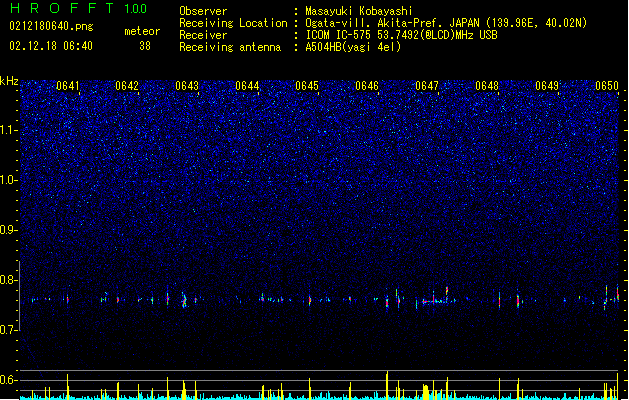Click the gray frequency range bar on left axis
Viewport: 629px width, 400px height.
click(20, 296)
